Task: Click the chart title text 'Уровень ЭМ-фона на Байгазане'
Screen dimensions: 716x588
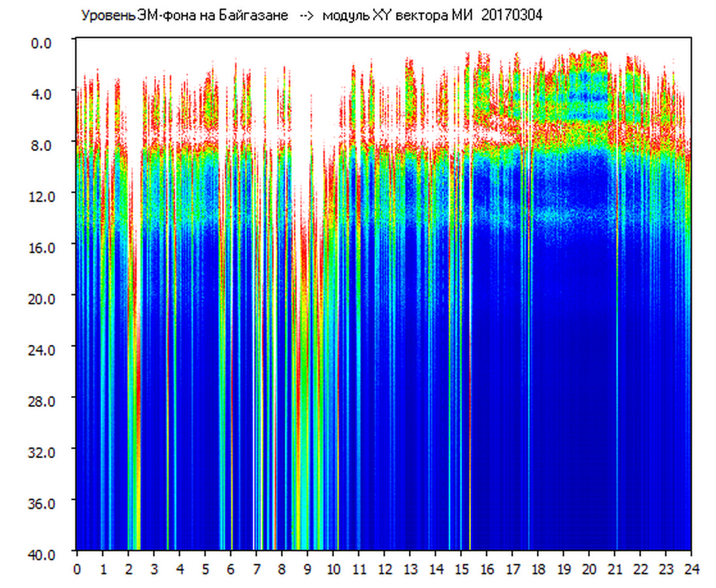Action: [185, 16]
